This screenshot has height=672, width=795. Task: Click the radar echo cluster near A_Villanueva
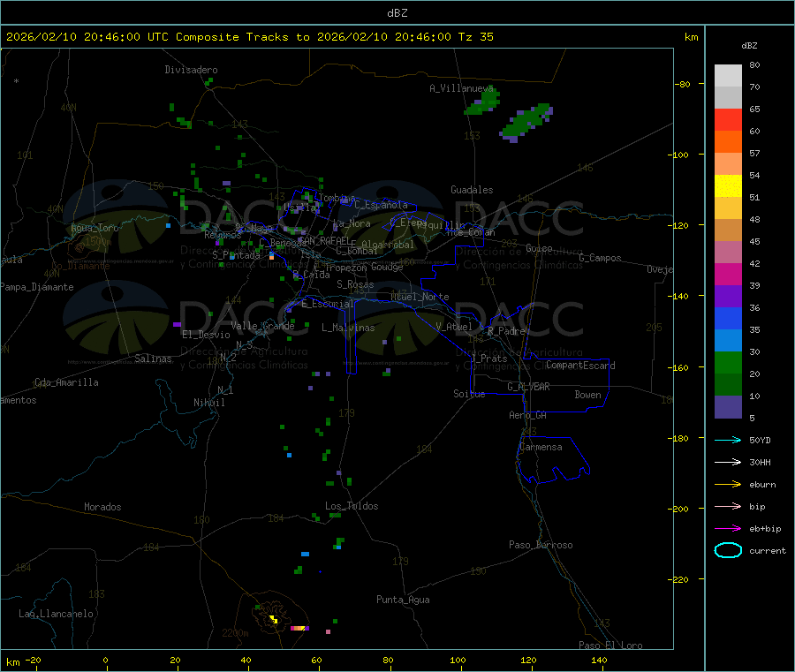tap(482, 102)
